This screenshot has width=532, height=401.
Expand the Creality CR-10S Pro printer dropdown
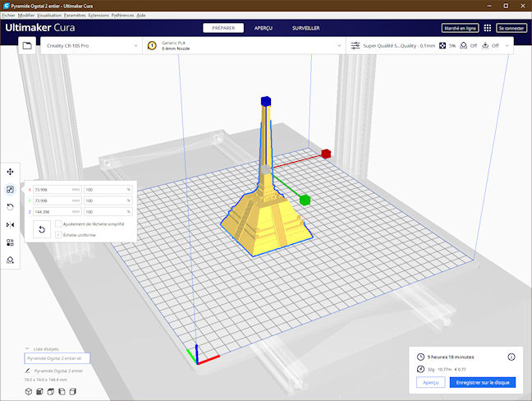pyautogui.click(x=89, y=46)
